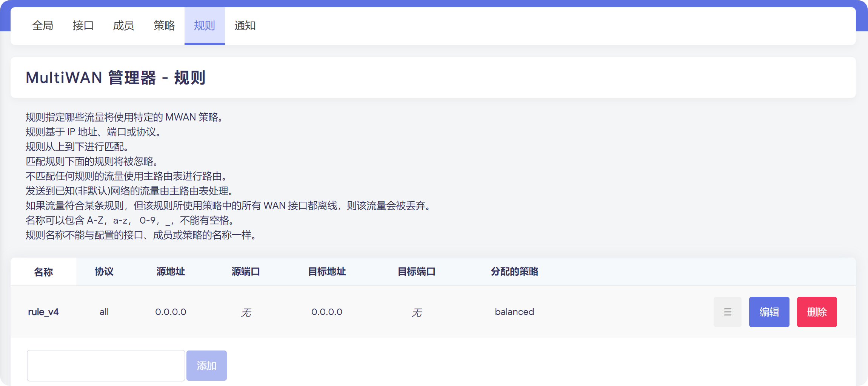Click the 源端口 column header
The image size is (868, 386).
tap(246, 272)
